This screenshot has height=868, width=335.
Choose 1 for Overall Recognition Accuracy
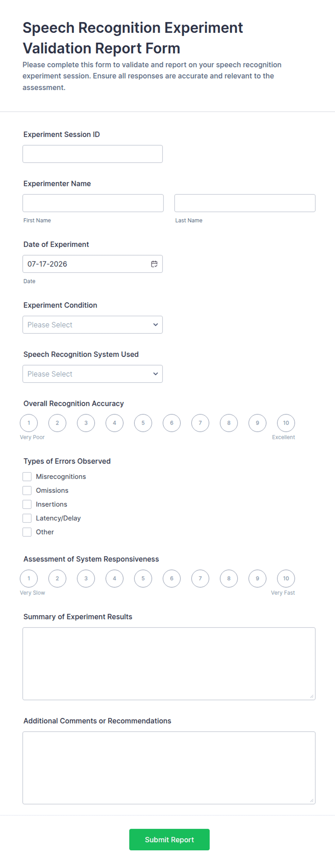point(29,423)
